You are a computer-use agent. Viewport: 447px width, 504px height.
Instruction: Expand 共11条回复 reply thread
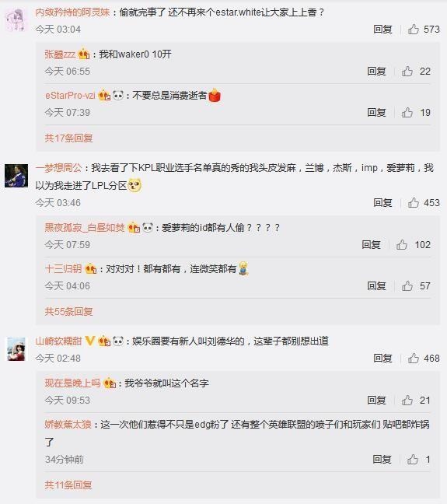click(68, 485)
